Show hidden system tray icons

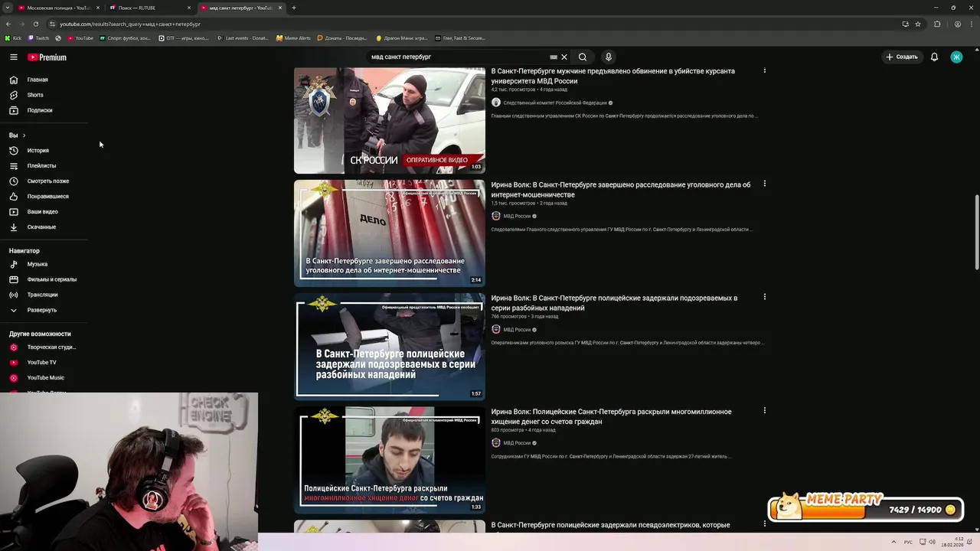coord(893,542)
